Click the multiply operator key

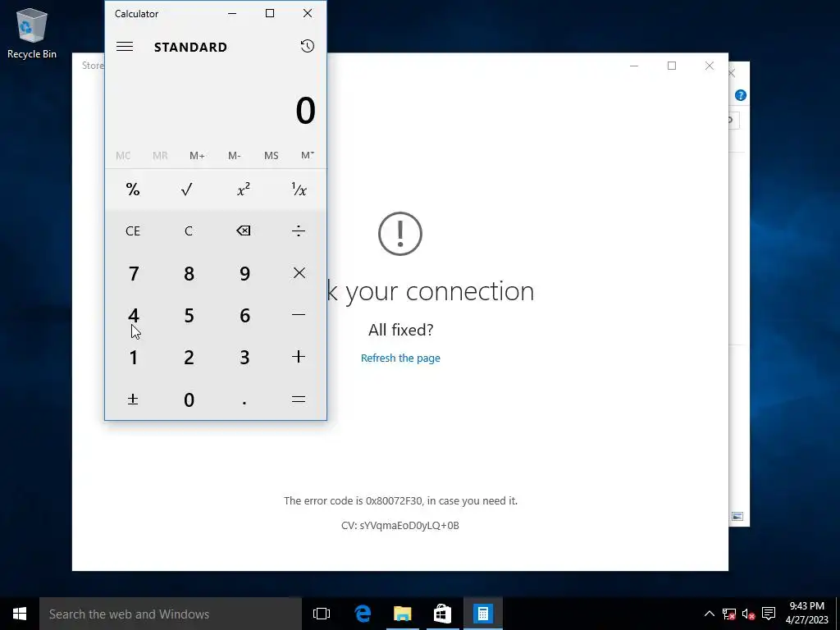[x=299, y=273]
